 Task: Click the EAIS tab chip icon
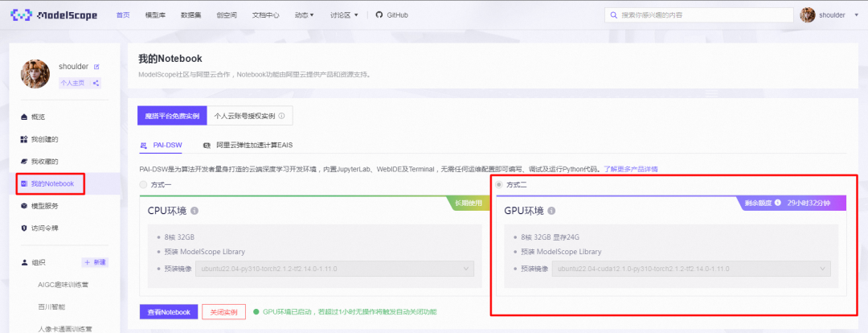tap(207, 145)
